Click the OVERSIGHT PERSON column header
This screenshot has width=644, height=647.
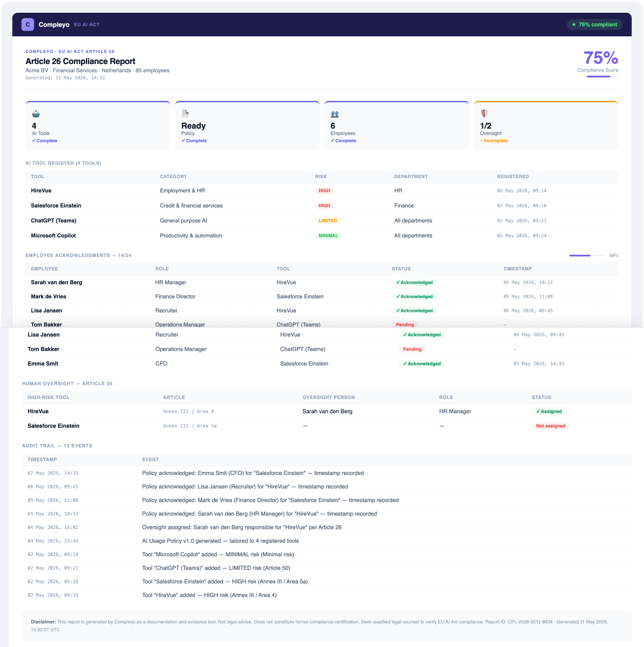tap(328, 397)
